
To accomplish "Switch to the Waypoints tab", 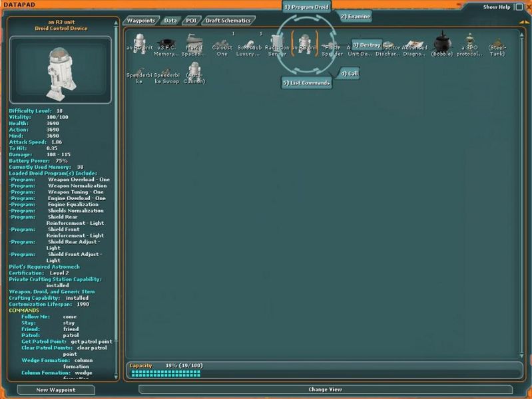I will tap(140, 21).
